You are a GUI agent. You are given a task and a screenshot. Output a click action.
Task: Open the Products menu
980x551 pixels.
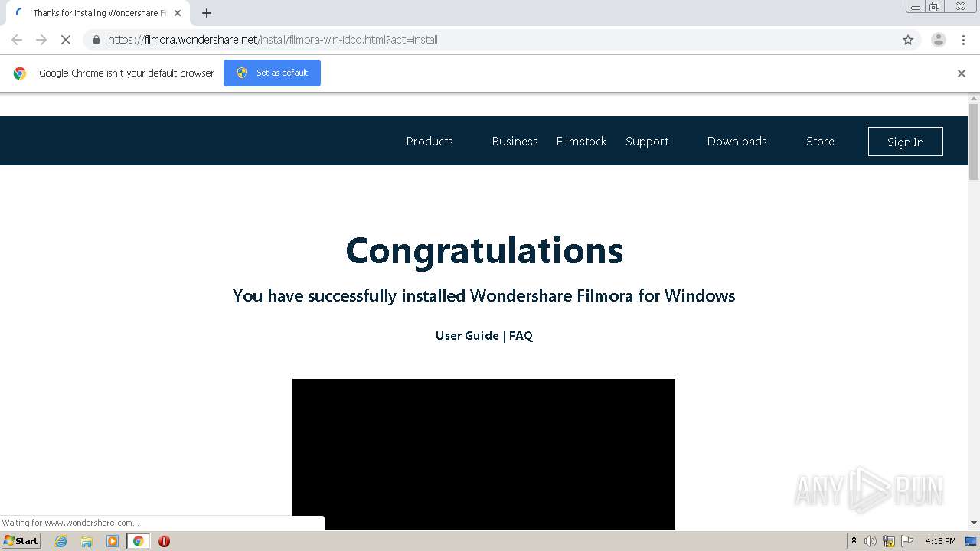click(430, 141)
